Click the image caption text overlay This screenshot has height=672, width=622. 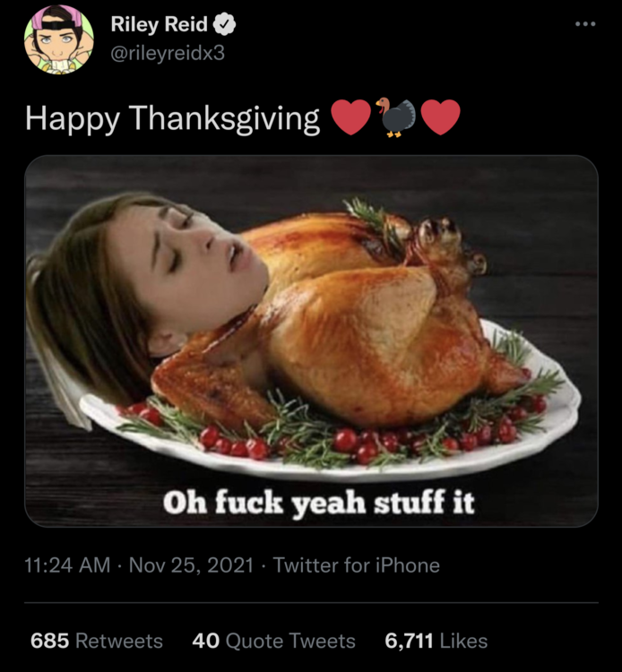[318, 501]
